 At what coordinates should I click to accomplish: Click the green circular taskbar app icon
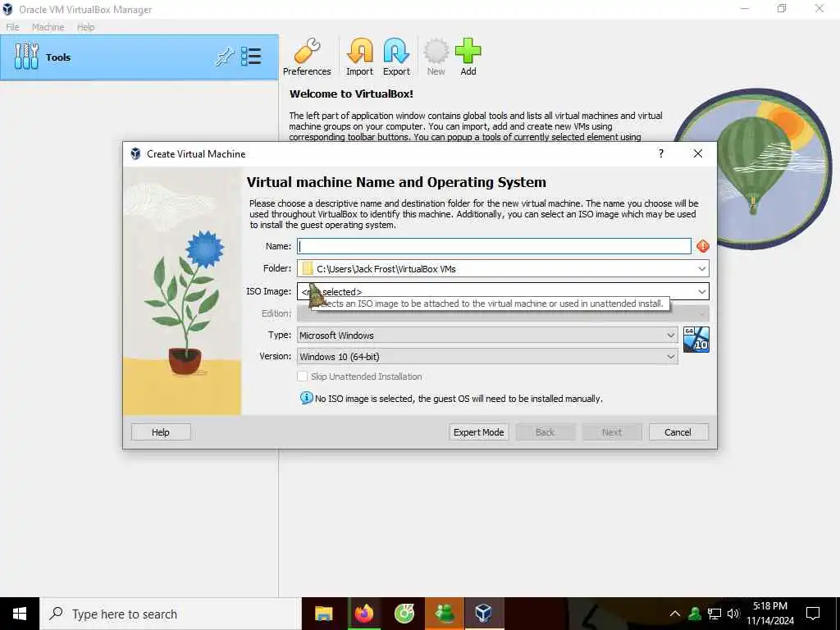404,614
